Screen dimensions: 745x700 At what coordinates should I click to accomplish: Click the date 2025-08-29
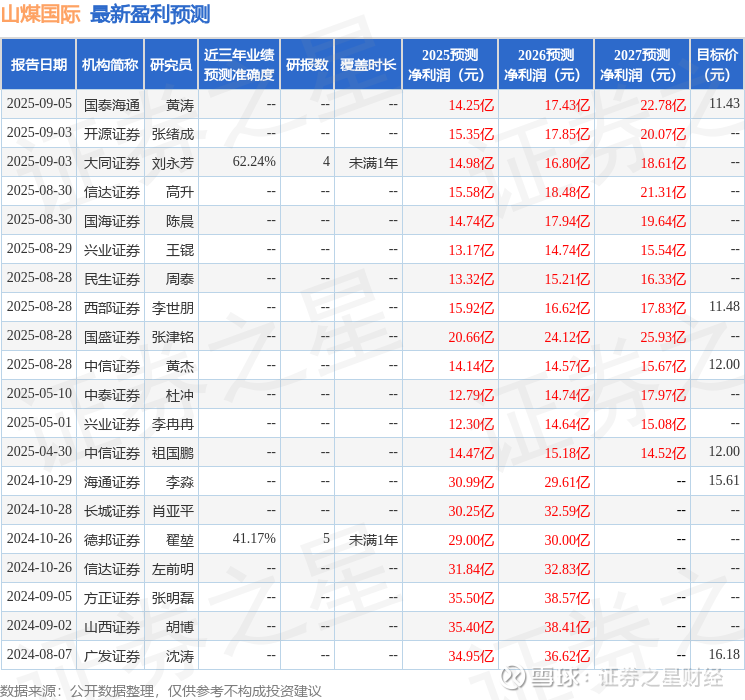pyautogui.click(x=39, y=249)
